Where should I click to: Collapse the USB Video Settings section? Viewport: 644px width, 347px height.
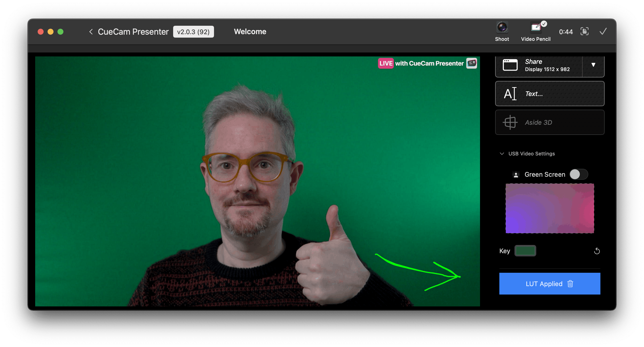pos(502,154)
